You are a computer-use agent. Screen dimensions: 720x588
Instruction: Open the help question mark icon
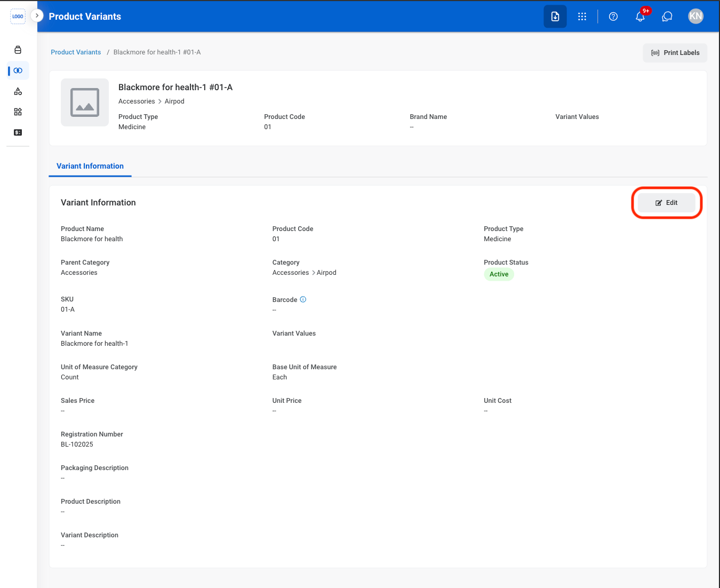click(613, 17)
